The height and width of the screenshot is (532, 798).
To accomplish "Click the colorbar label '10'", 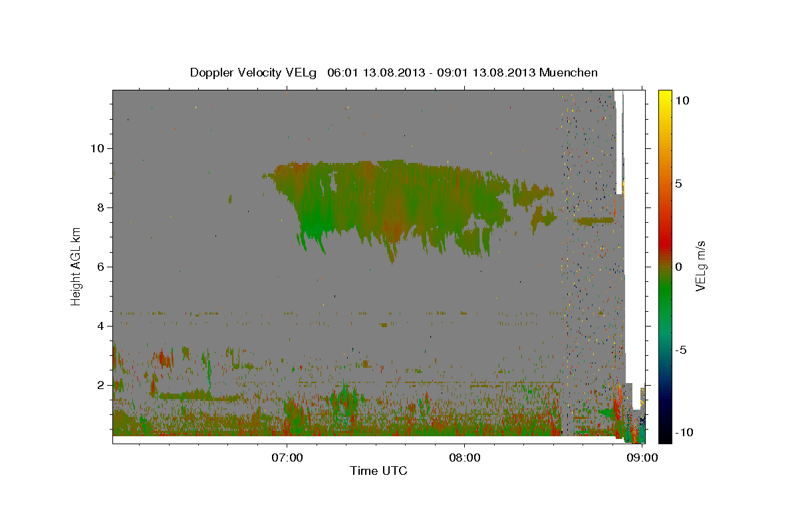I will (682, 100).
